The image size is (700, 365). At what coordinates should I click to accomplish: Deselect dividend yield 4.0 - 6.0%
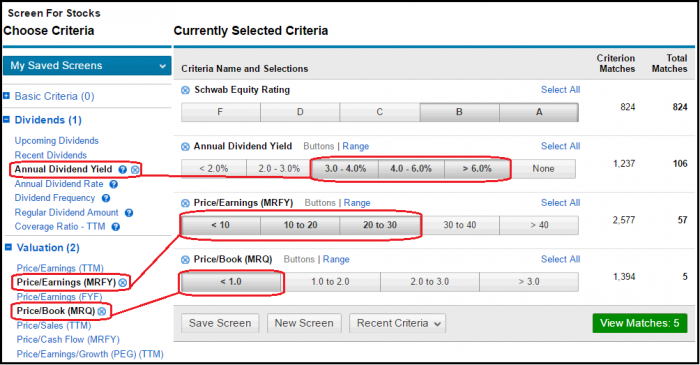pyautogui.click(x=411, y=169)
